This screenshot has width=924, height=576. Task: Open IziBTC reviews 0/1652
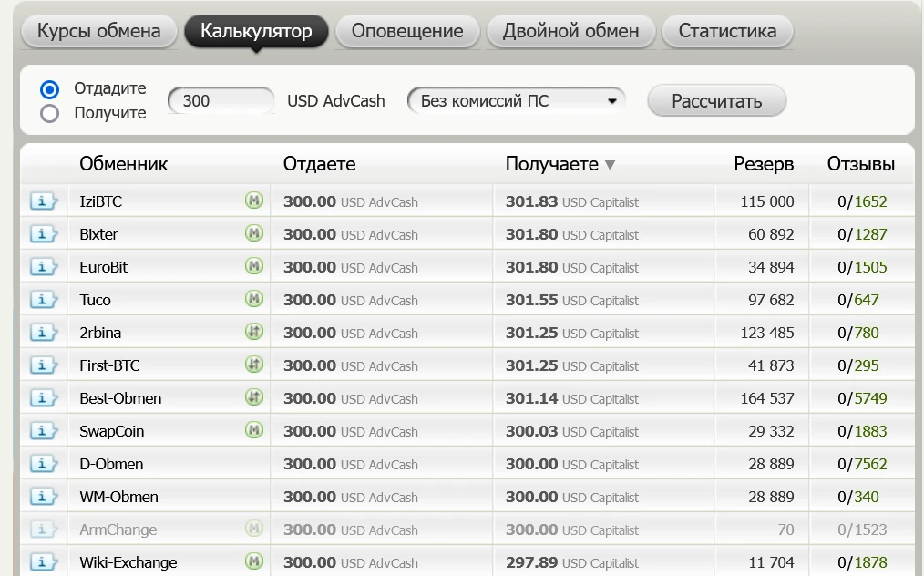[862, 201]
